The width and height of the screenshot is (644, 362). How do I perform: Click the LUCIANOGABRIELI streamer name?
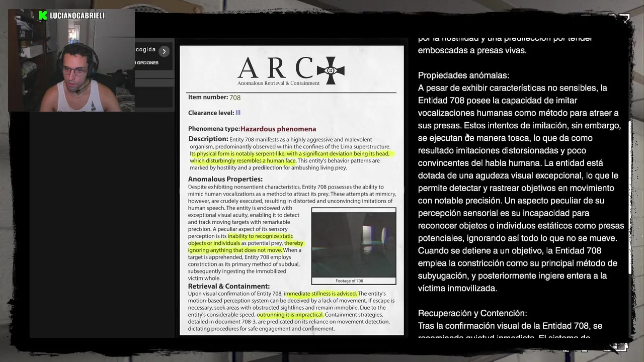(x=77, y=16)
